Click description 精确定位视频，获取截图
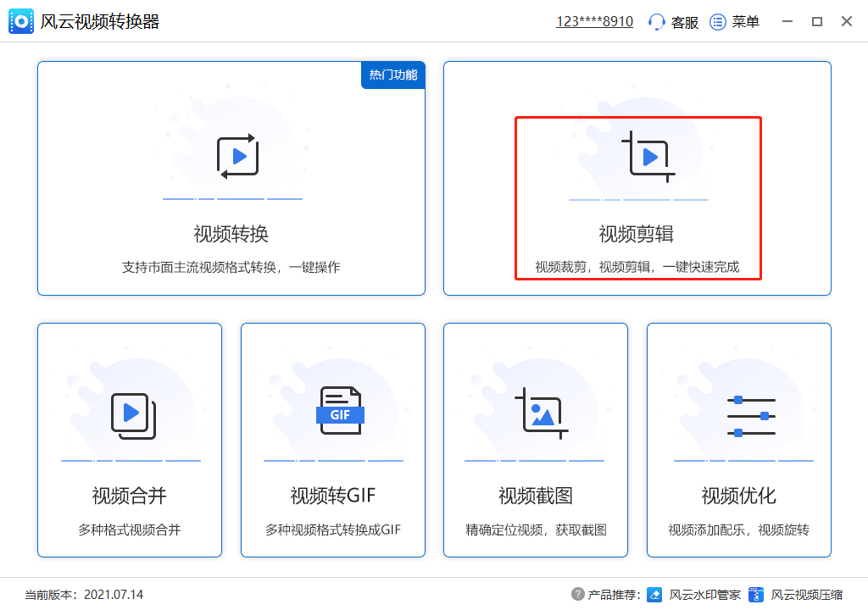Image resolution: width=868 pixels, height=610 pixels. [x=536, y=530]
